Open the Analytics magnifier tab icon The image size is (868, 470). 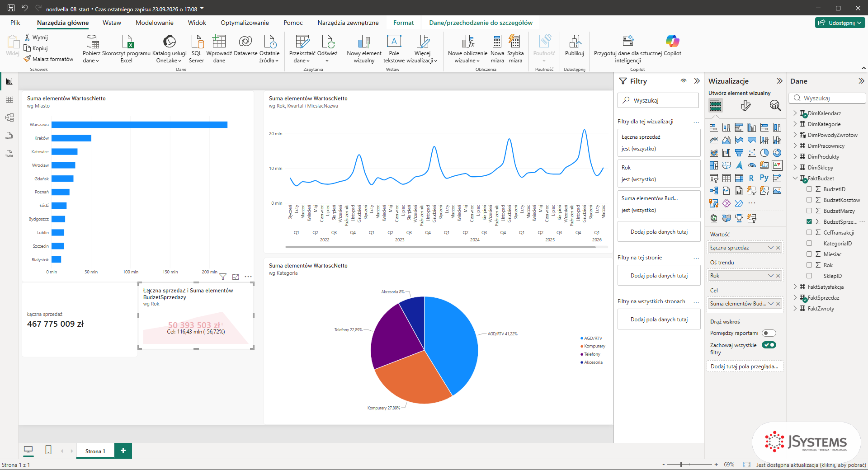coord(775,105)
